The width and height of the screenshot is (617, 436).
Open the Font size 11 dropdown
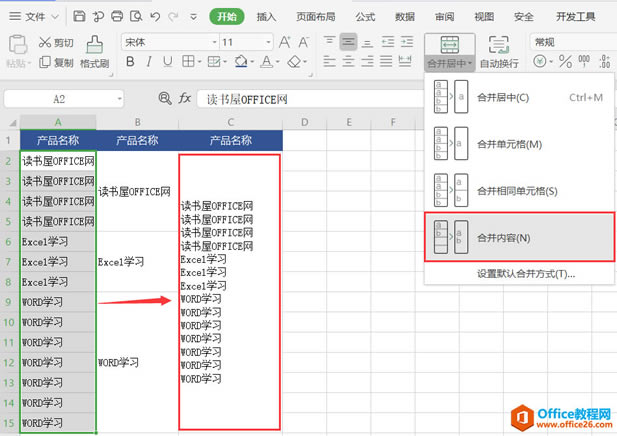click(268, 42)
